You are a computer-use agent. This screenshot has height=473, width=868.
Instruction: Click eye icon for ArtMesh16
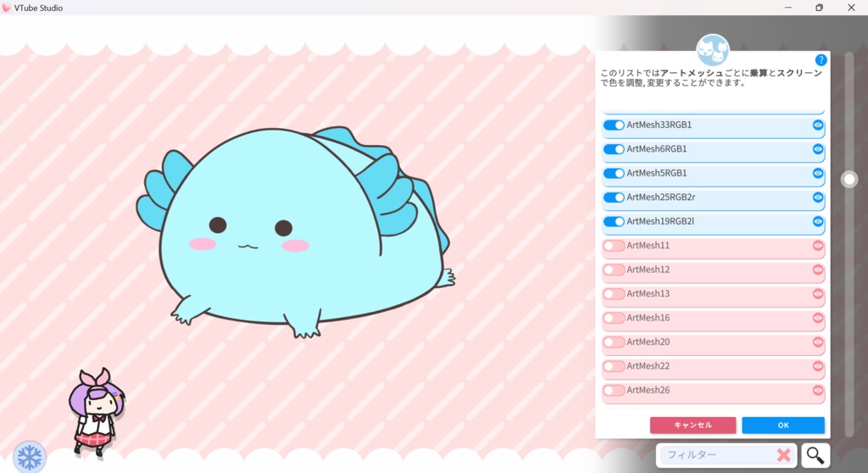coord(818,318)
